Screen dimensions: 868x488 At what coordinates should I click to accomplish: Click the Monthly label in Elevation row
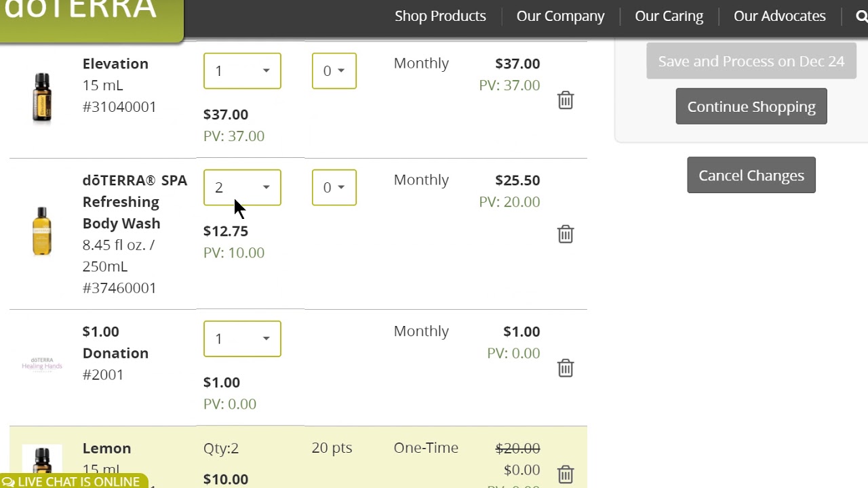point(421,63)
